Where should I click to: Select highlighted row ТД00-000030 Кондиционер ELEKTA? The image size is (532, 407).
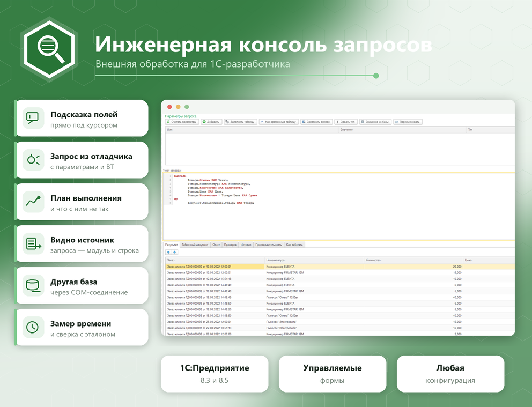click(x=340, y=267)
